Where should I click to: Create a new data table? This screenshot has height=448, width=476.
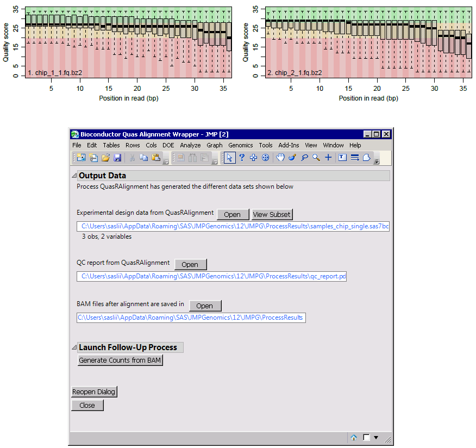tap(82, 158)
